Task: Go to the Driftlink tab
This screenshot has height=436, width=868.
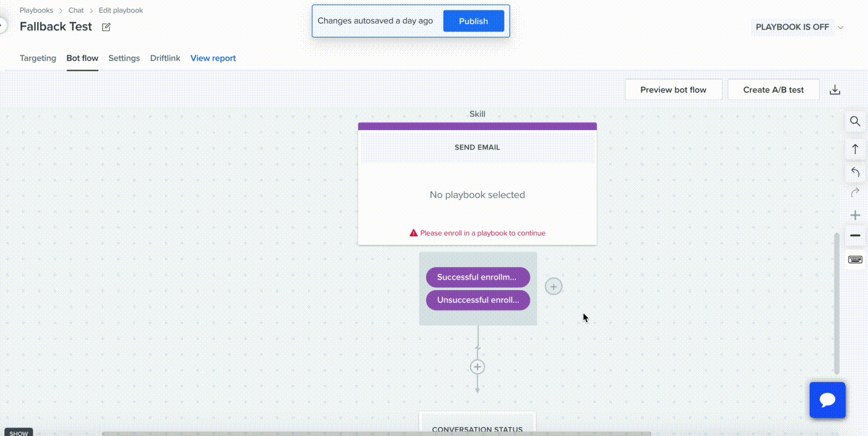Action: click(x=165, y=58)
